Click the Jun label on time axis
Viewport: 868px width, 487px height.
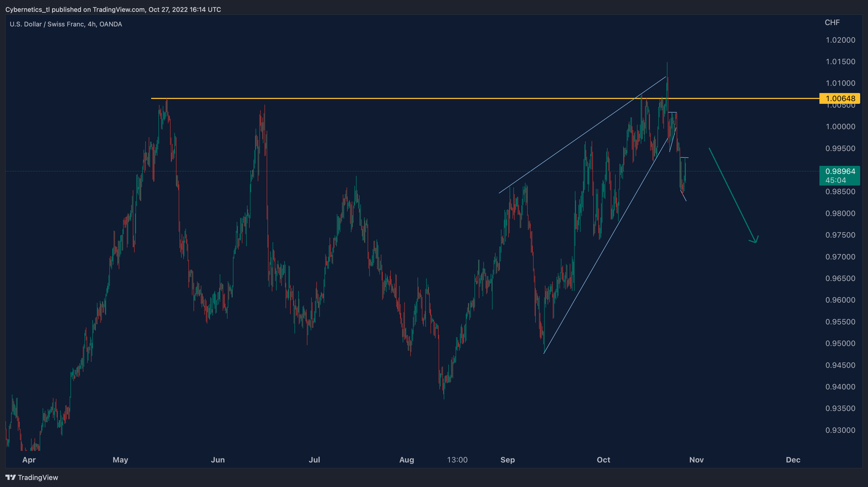coord(218,460)
